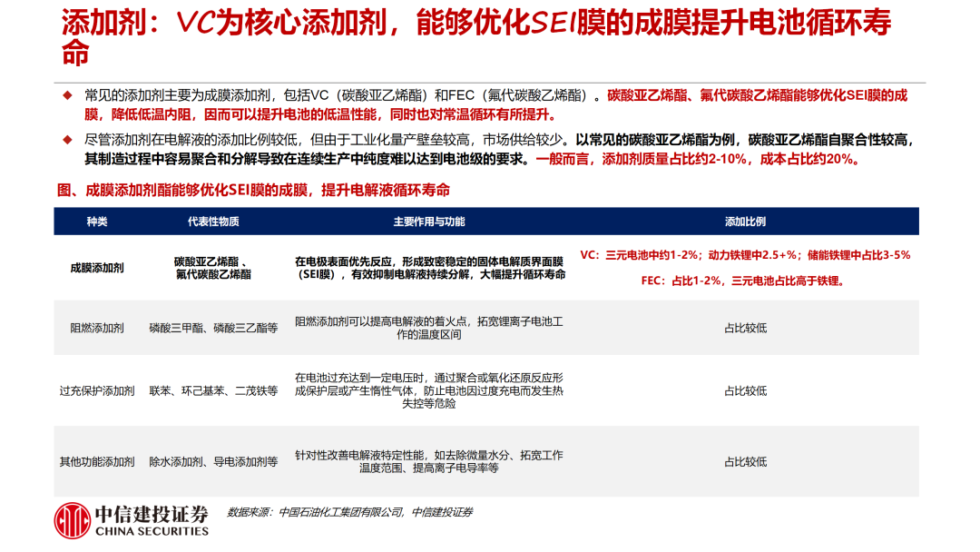Click the "CHINA SECURITIES" English logo text
980x552 pixels.
[x=152, y=532]
